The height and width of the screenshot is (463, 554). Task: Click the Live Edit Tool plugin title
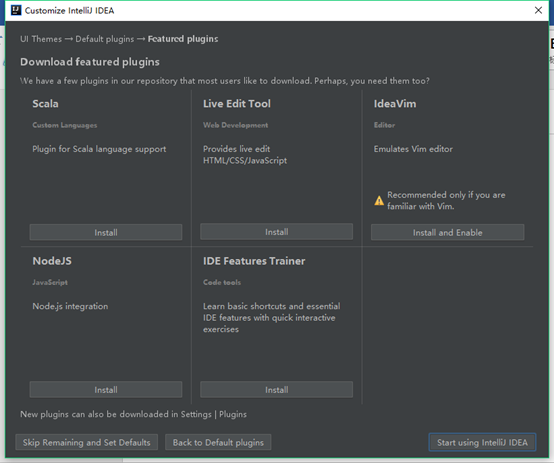click(x=237, y=104)
